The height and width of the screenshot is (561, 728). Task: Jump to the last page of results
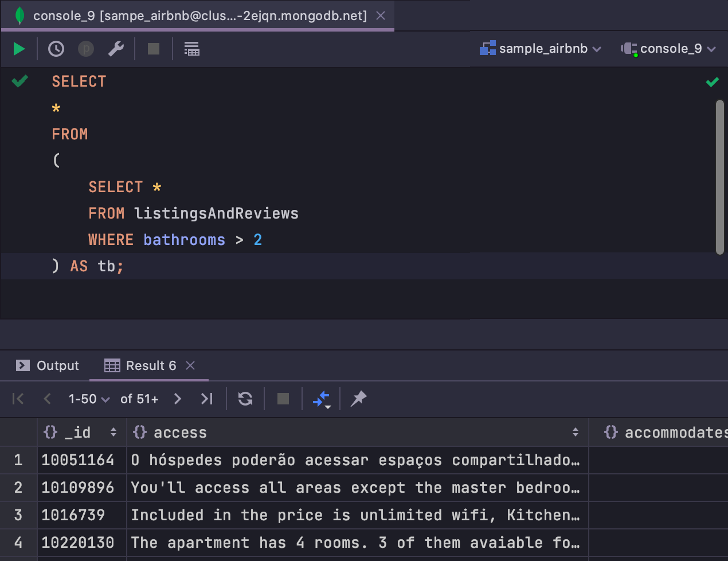206,398
